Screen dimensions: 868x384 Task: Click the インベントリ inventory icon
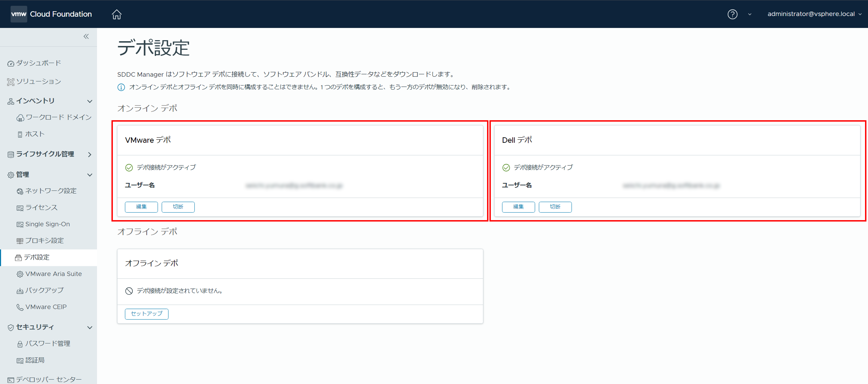point(11,101)
